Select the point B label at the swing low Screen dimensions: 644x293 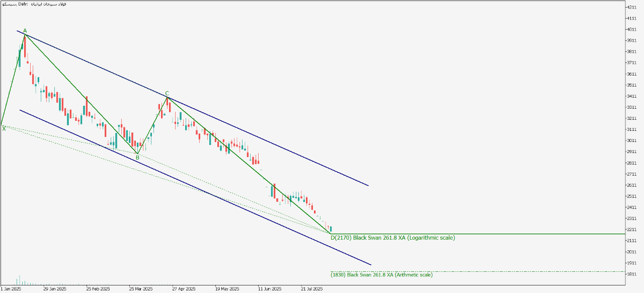(137, 158)
